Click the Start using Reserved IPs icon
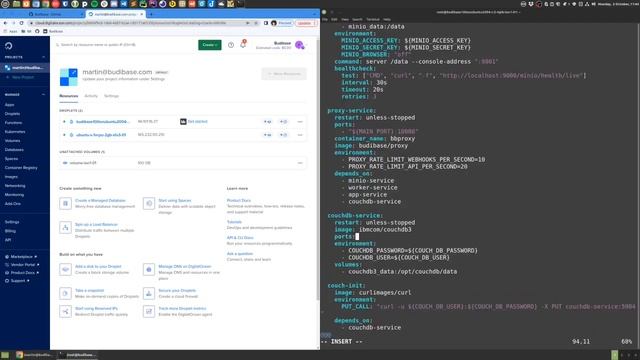This screenshot has width=640, height=360. click(x=65, y=311)
